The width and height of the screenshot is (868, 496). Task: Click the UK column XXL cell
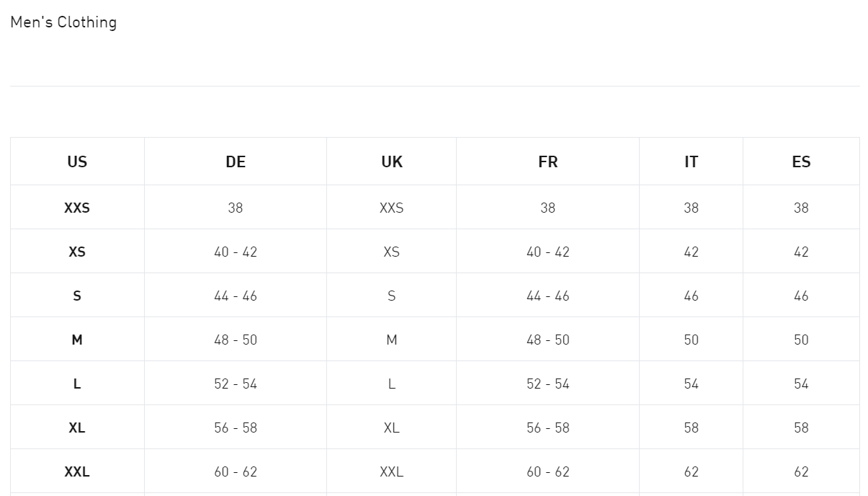click(x=392, y=472)
